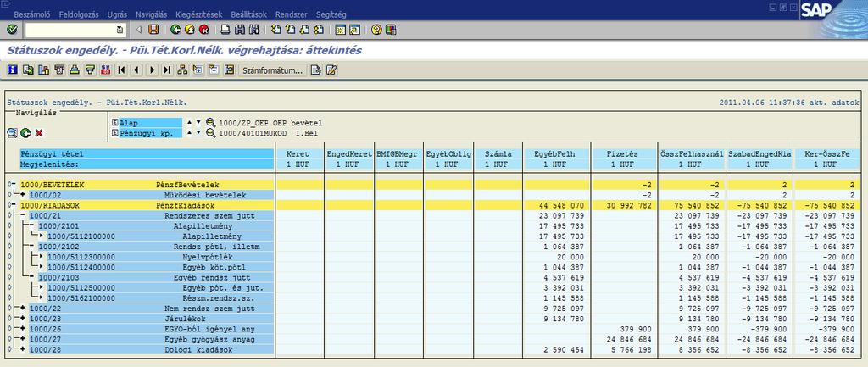Open the Segítség menu

(331, 14)
